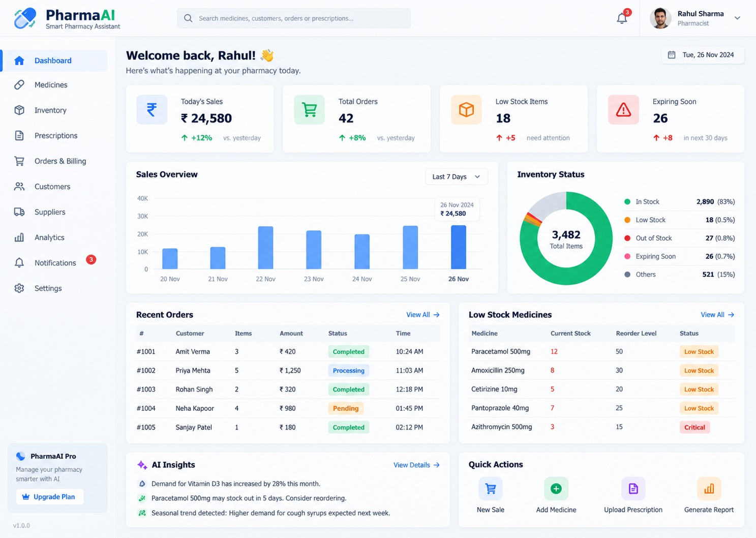Click the search magnifier icon
756x538 pixels.
[x=188, y=18]
